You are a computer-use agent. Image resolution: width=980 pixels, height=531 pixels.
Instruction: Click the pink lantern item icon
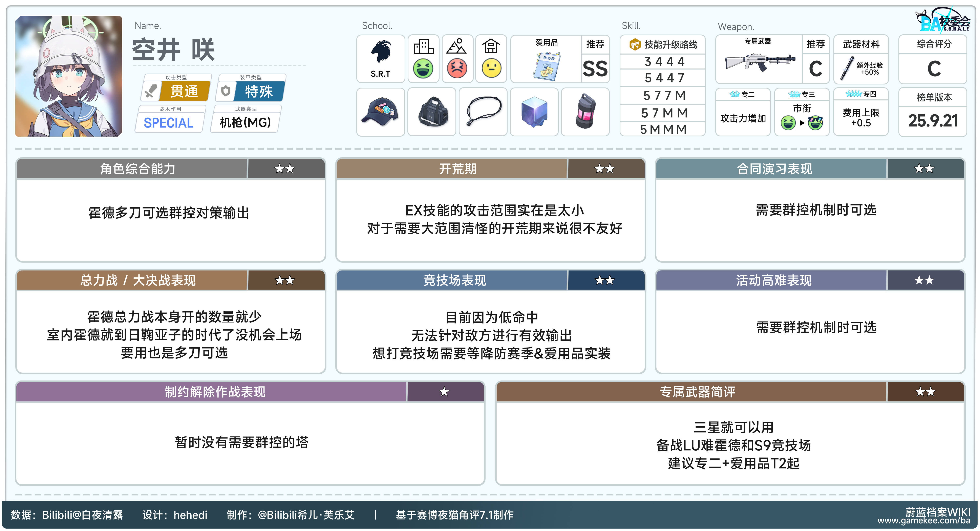click(585, 112)
